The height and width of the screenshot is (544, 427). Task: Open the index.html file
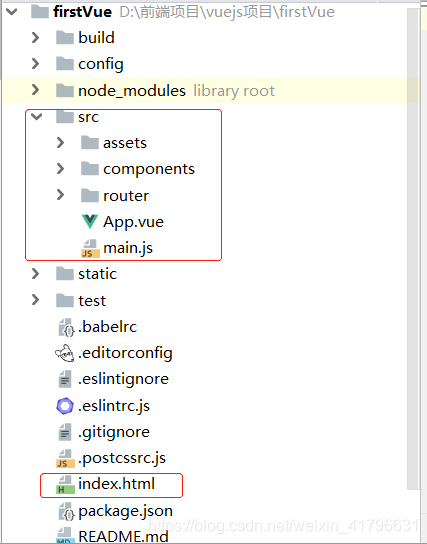(117, 484)
